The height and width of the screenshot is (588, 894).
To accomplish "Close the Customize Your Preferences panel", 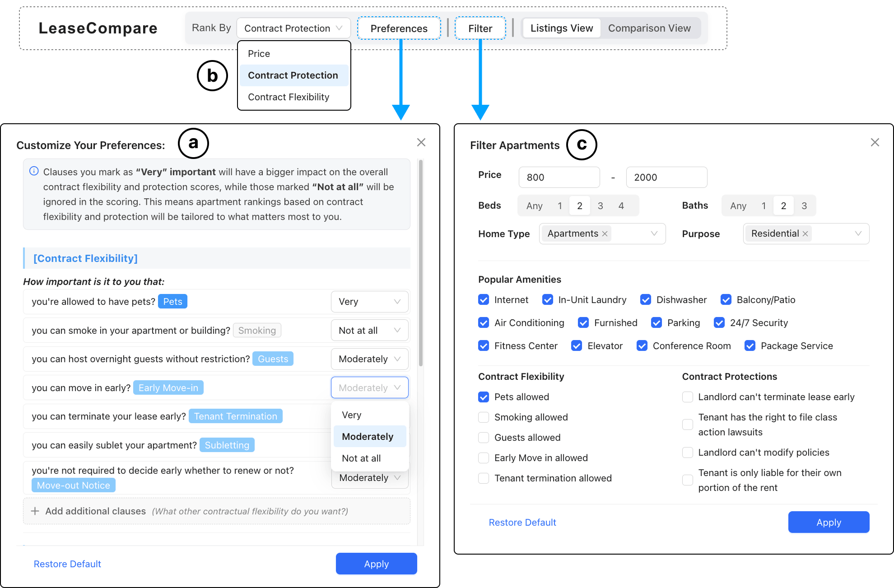I will pos(421,143).
